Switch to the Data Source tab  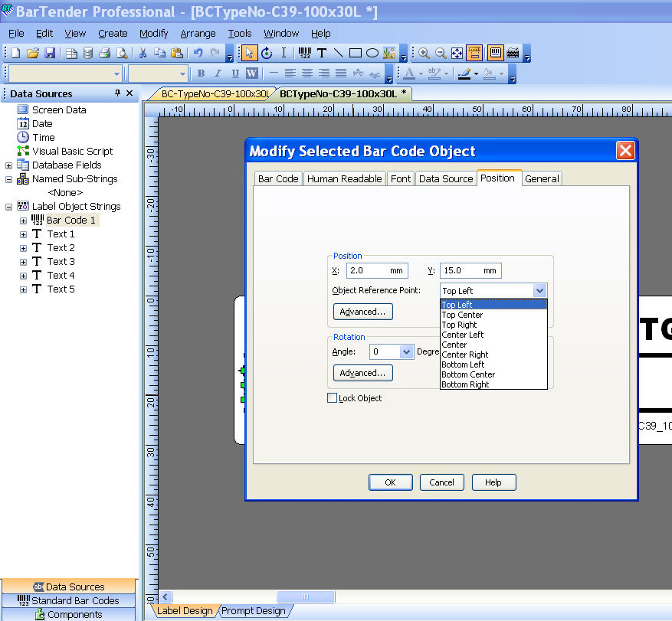pos(446,178)
